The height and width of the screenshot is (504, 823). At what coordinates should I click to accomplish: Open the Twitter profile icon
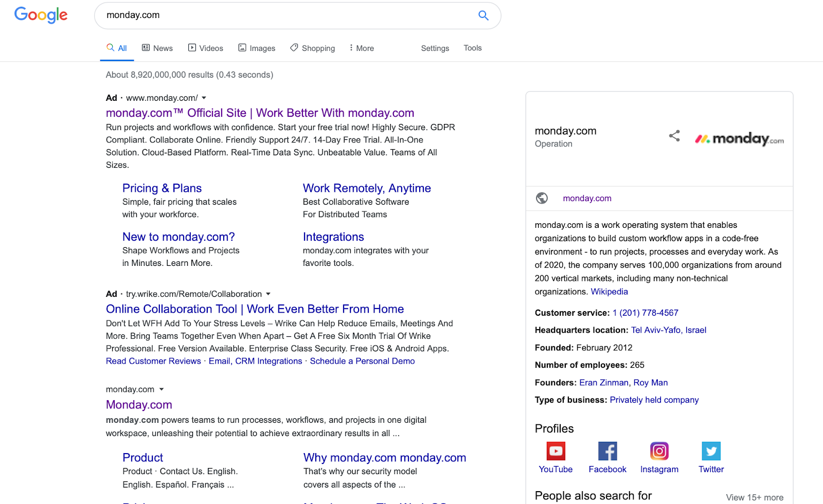tap(711, 451)
